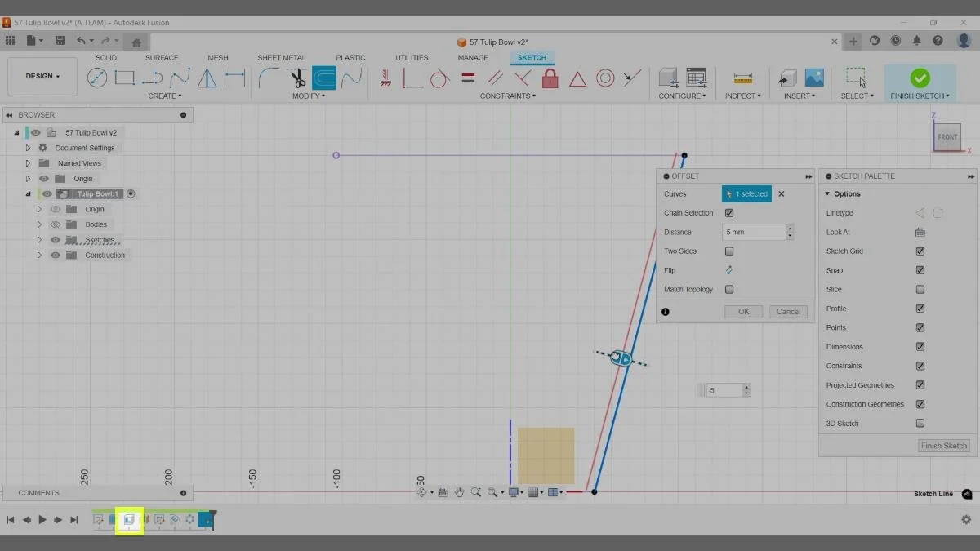The image size is (980, 551).
Task: Select the Rectangle sketch tool
Action: click(x=124, y=78)
